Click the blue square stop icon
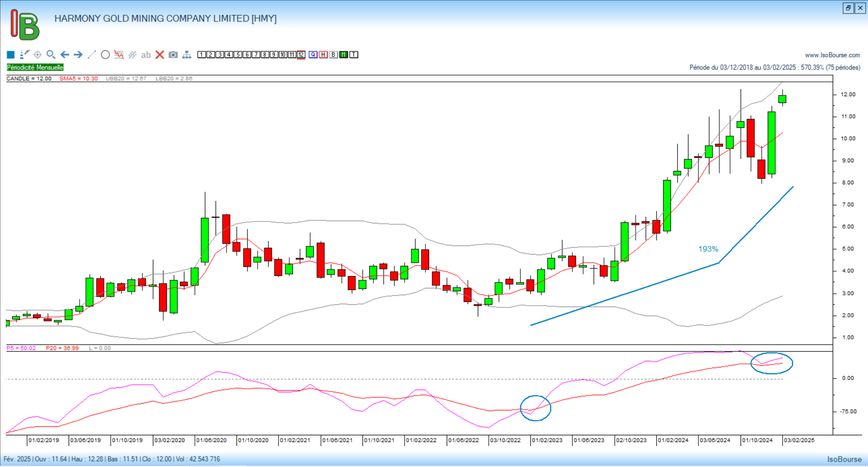Viewport: 868px width, 467px height. [11, 55]
